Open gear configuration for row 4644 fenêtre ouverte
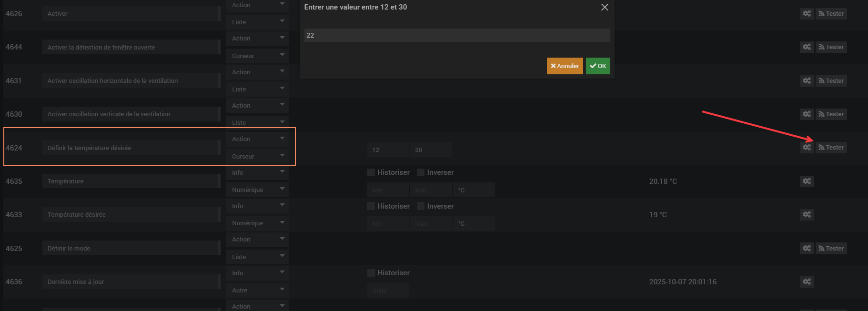This screenshot has width=868, height=311. [x=807, y=47]
